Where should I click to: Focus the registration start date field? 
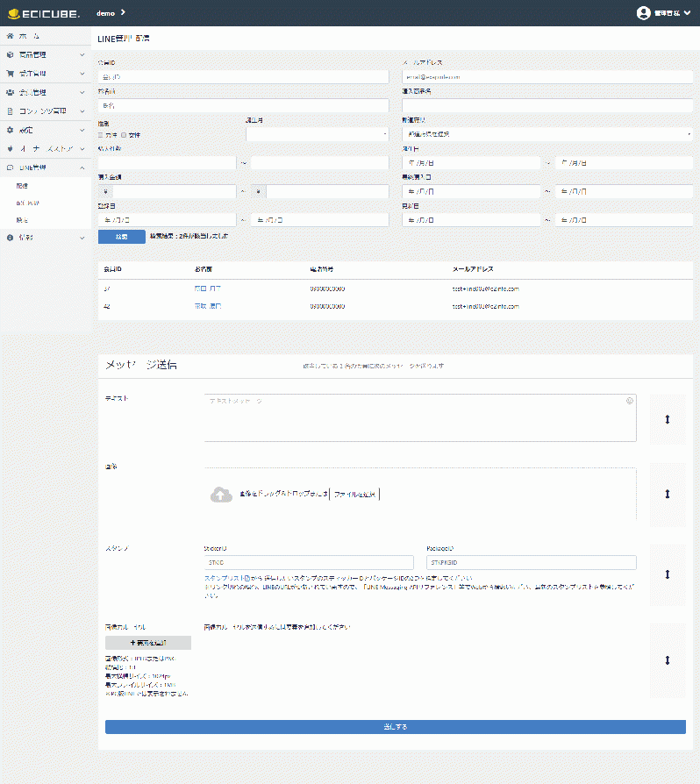pyautogui.click(x=167, y=220)
